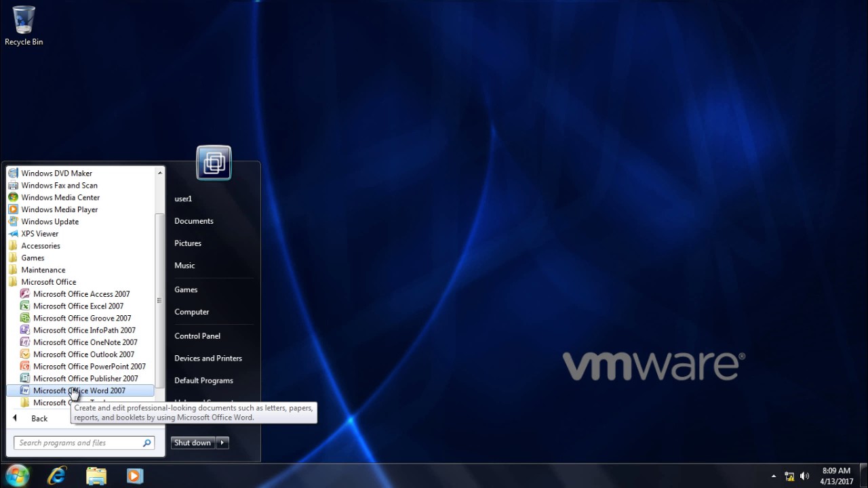This screenshot has height=488, width=868.
Task: Collapse the Microsoft Office folder
Action: coord(80,282)
